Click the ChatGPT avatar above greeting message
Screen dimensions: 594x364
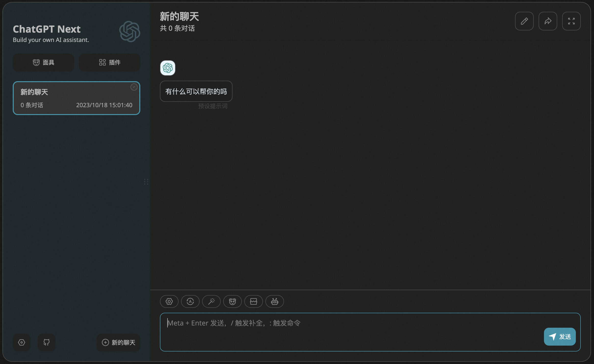[x=168, y=68]
